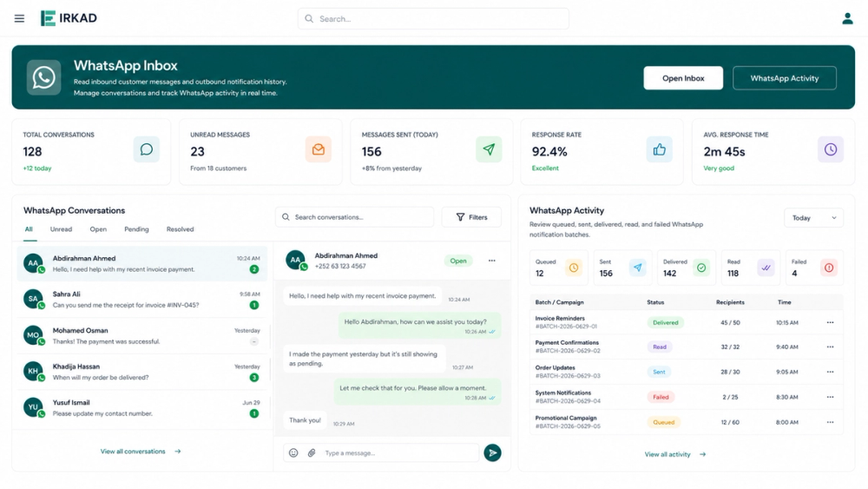This screenshot has height=489, width=868.
Task: Switch to the Pending tab
Action: click(136, 229)
